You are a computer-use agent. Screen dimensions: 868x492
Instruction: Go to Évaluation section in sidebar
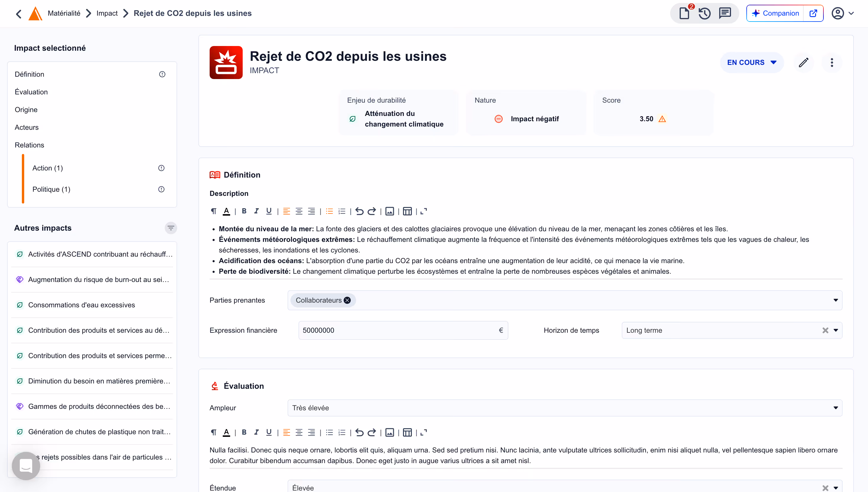[31, 92]
